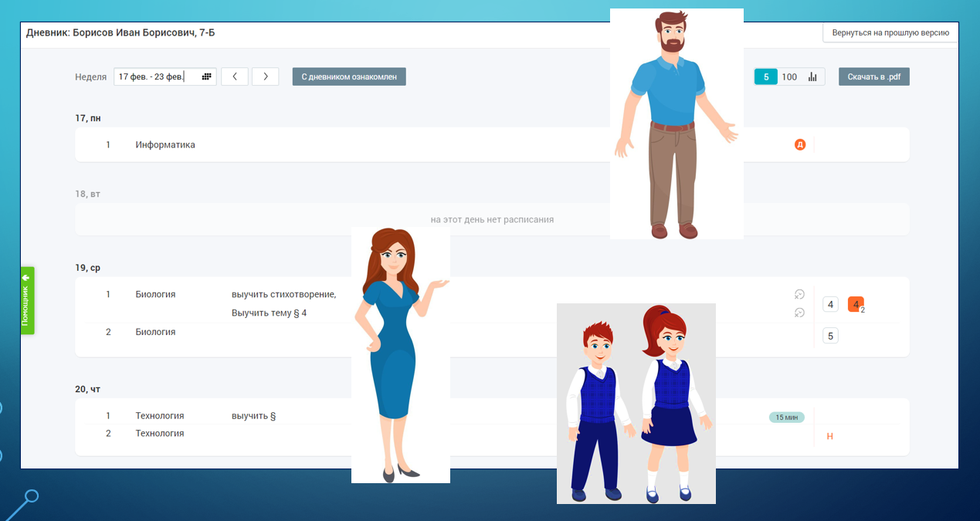The width and height of the screenshot is (980, 521).
Task: Click the orange Д badge on Информатика row
Action: point(800,144)
